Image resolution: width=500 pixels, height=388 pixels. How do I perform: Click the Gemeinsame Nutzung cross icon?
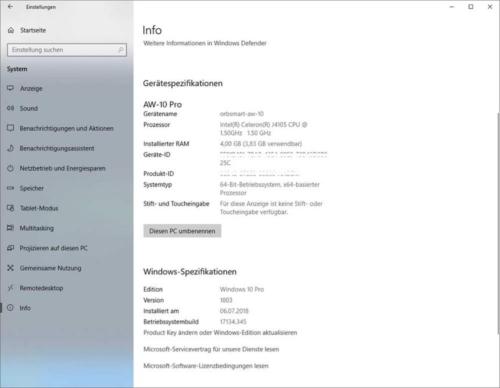[x=10, y=268]
